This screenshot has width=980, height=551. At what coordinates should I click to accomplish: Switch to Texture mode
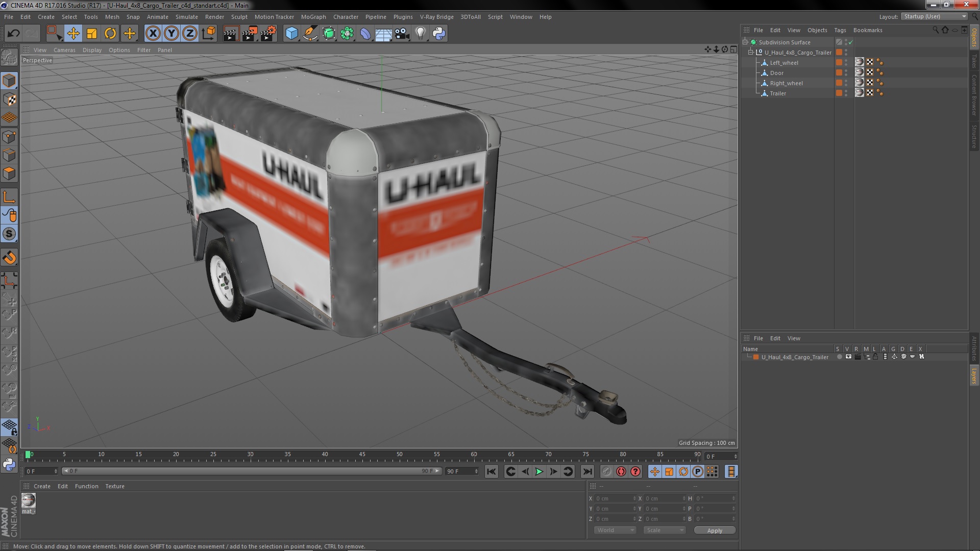pyautogui.click(x=9, y=99)
